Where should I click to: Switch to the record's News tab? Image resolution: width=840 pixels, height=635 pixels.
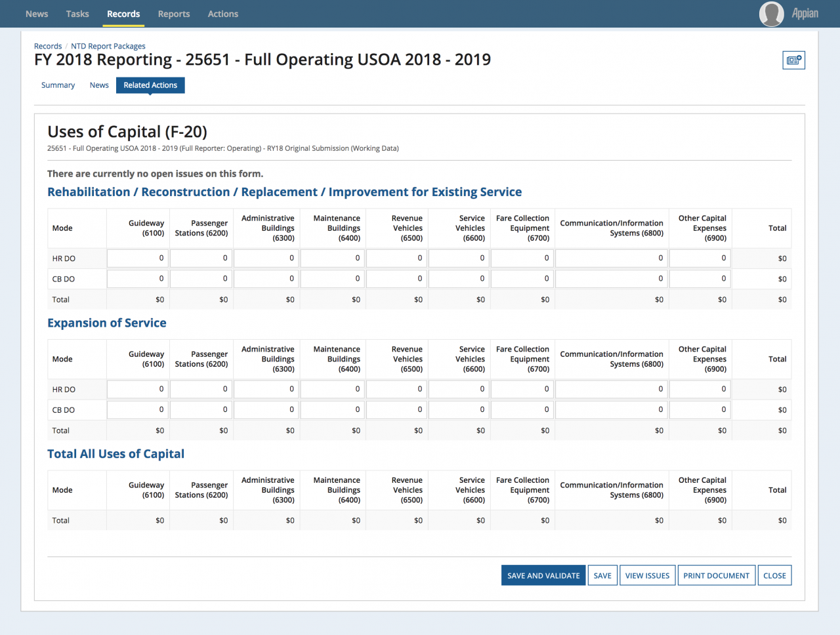(x=99, y=85)
